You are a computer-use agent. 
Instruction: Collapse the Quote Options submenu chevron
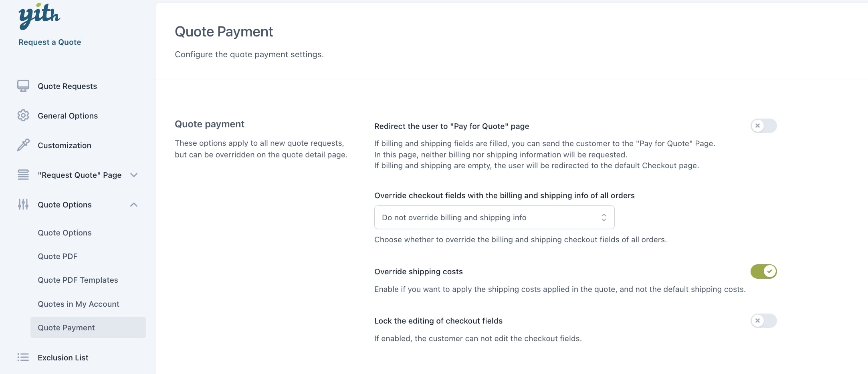tap(134, 205)
